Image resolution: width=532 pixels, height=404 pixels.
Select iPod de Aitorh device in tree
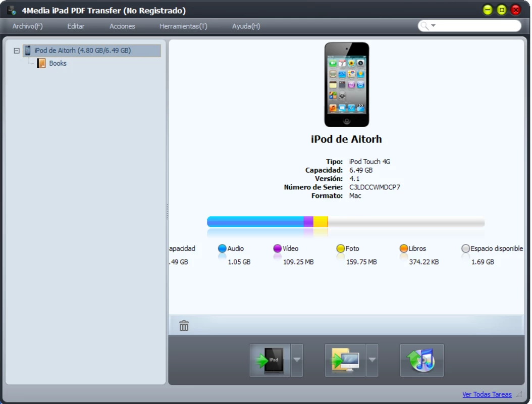[x=92, y=50]
